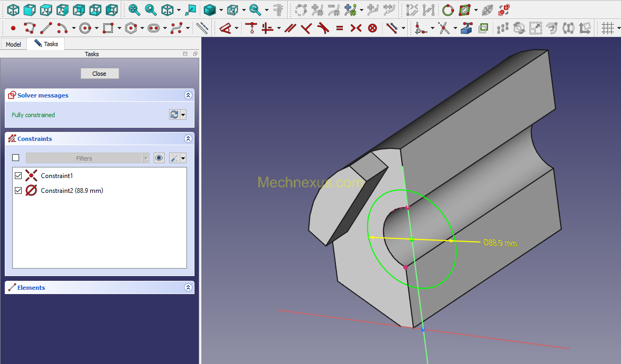Apply Perpendicular constraint

point(307,28)
